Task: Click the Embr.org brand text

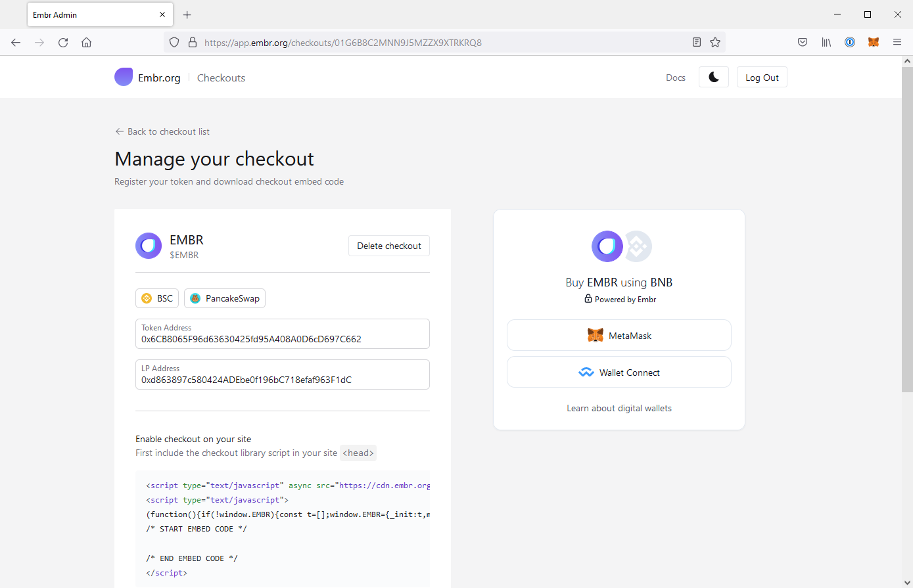Action: click(x=159, y=78)
